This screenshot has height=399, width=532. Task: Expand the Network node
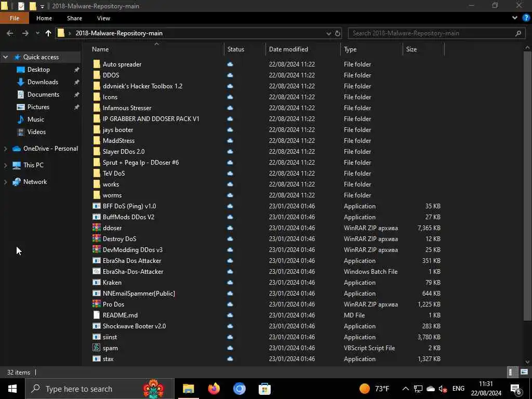click(5, 182)
